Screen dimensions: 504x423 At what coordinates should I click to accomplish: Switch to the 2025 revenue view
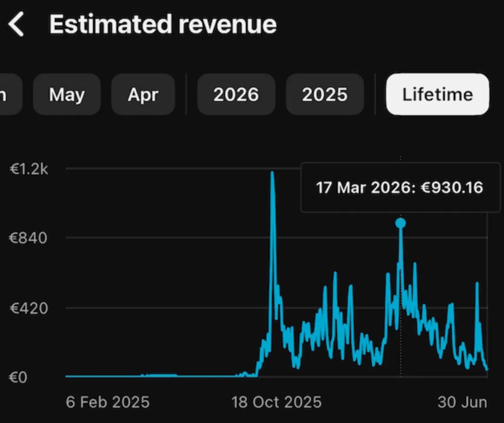(325, 94)
